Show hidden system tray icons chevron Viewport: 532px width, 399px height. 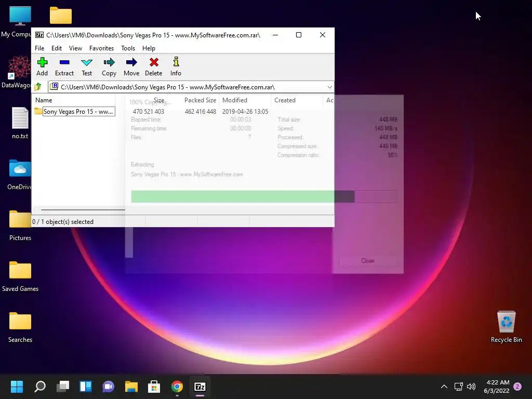coord(444,387)
